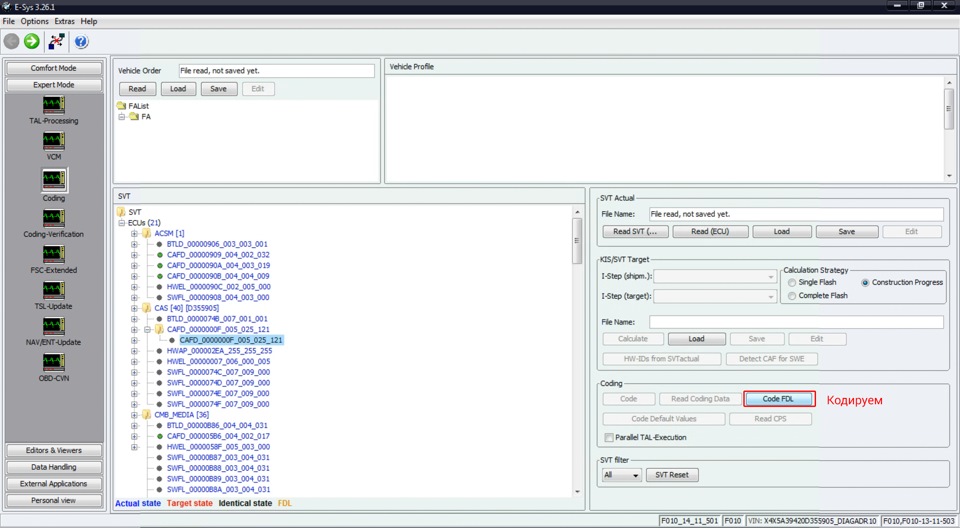
Task: Open Editors & Viewers section
Action: [54, 450]
